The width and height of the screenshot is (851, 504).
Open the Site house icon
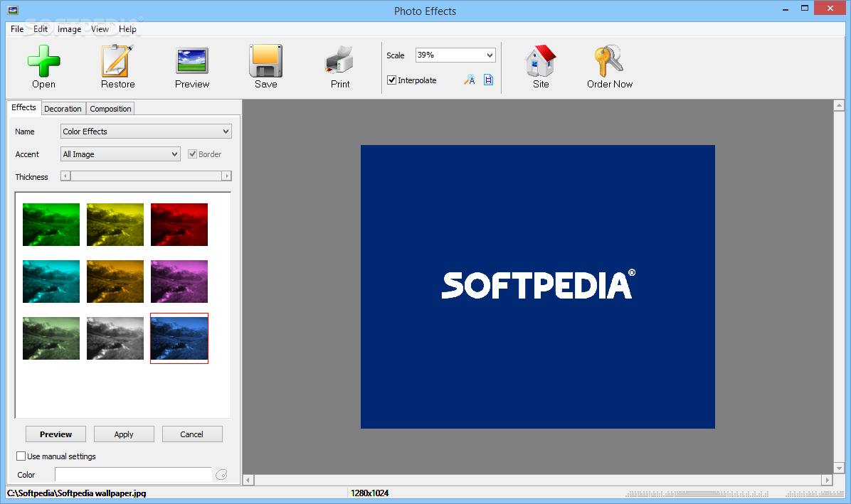tap(541, 60)
